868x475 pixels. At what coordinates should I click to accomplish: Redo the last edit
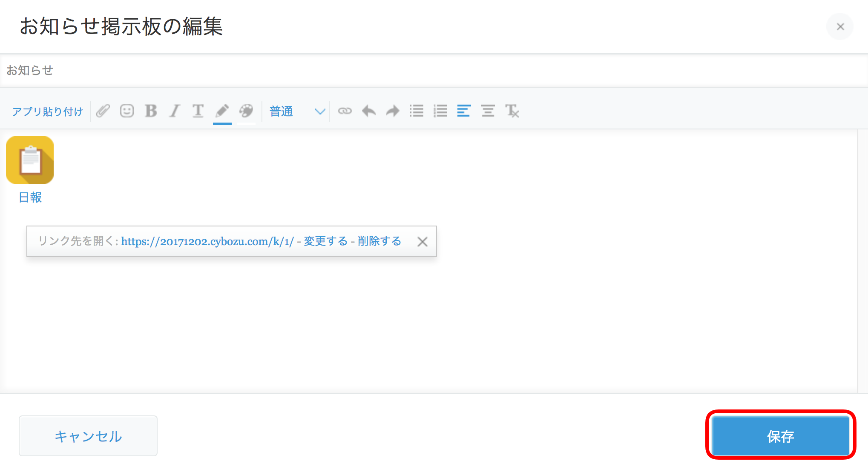(393, 111)
